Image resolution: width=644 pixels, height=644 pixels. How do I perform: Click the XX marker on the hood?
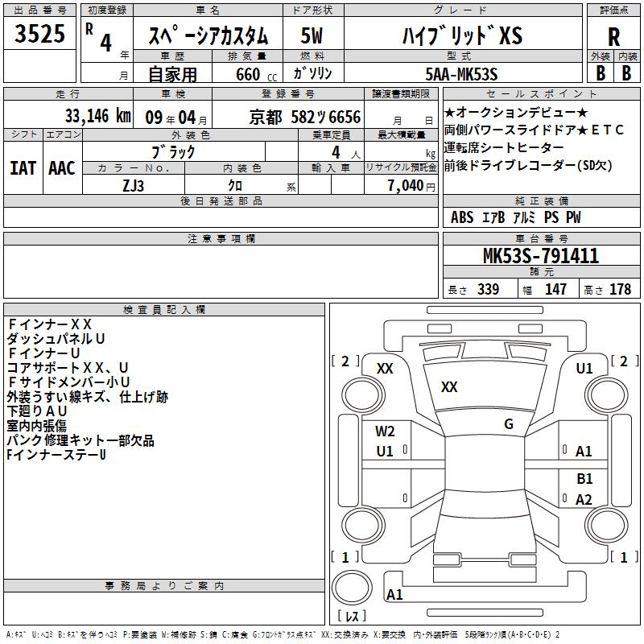449,387
